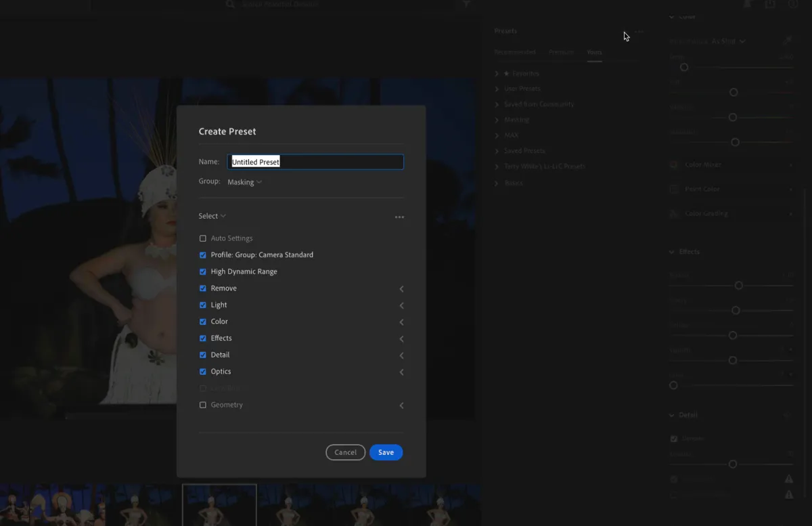Click the filter funnel icon near the search bar
Screen dimensions: 812x526
(466, 5)
